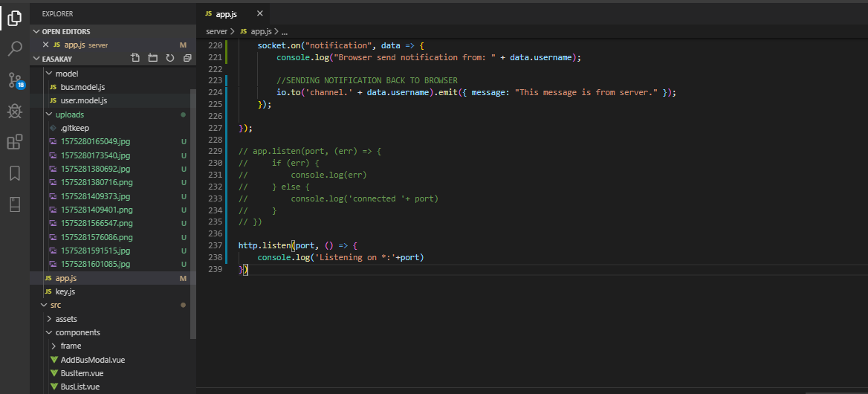Screen dimensions: 868x394
Task: Click the explorer sidebar vertical scrollbar
Action: pos(192,213)
